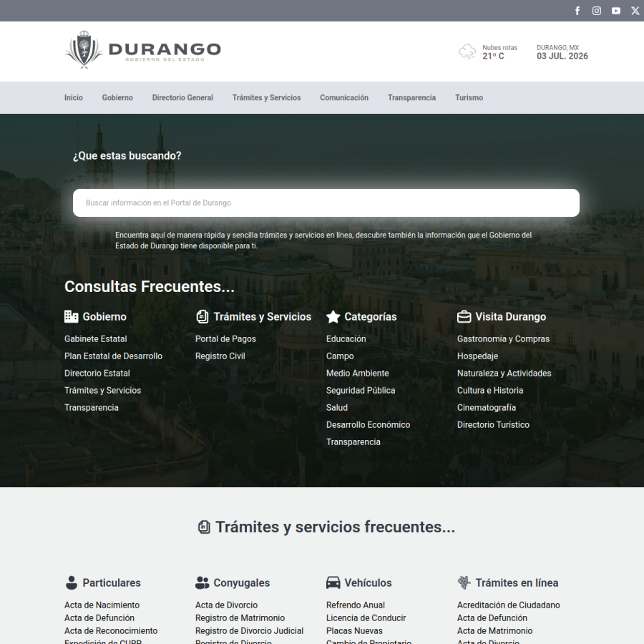The width and height of the screenshot is (644, 644).
Task: Select Transparencia in the navigation bar
Action: (411, 98)
